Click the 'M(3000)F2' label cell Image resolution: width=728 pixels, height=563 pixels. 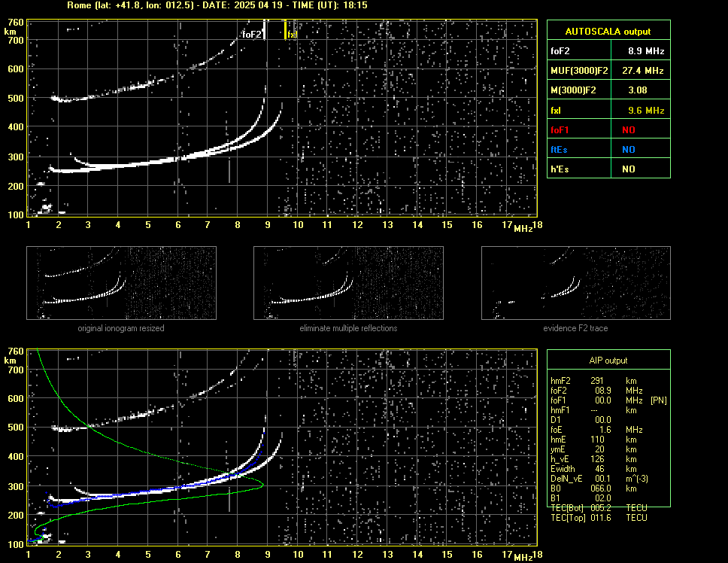(x=579, y=90)
